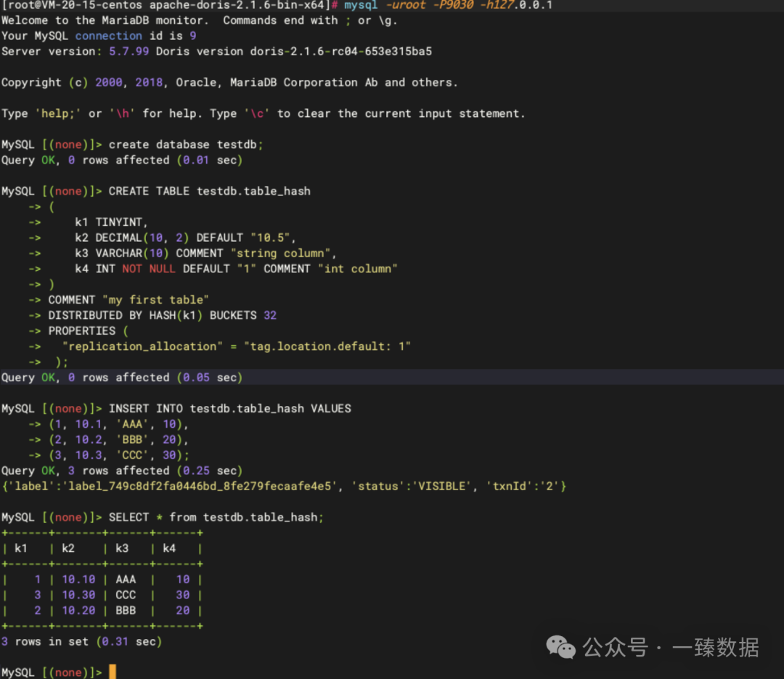Click the 'k4 INT NOT NULL DEFAULT' line
784x679 pixels.
pos(236,269)
